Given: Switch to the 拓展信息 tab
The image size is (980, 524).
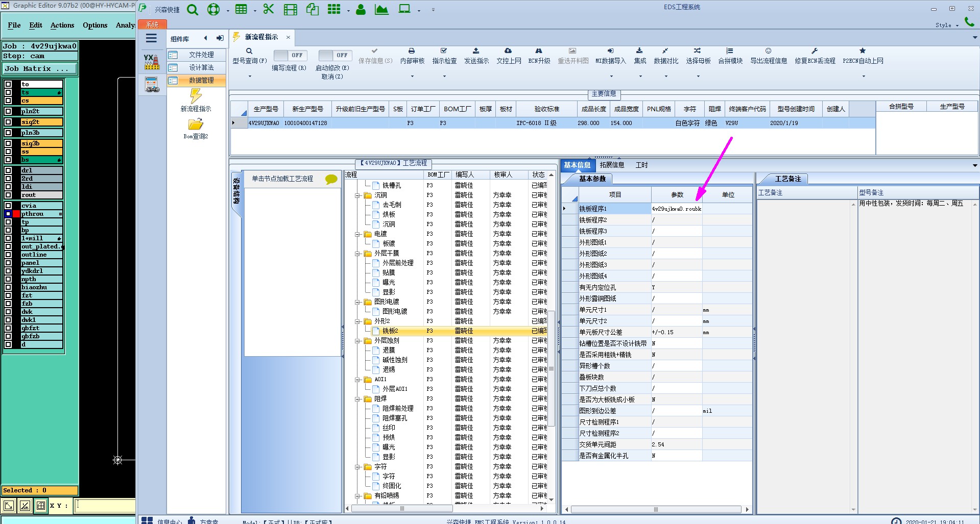Looking at the screenshot, I should click(612, 165).
